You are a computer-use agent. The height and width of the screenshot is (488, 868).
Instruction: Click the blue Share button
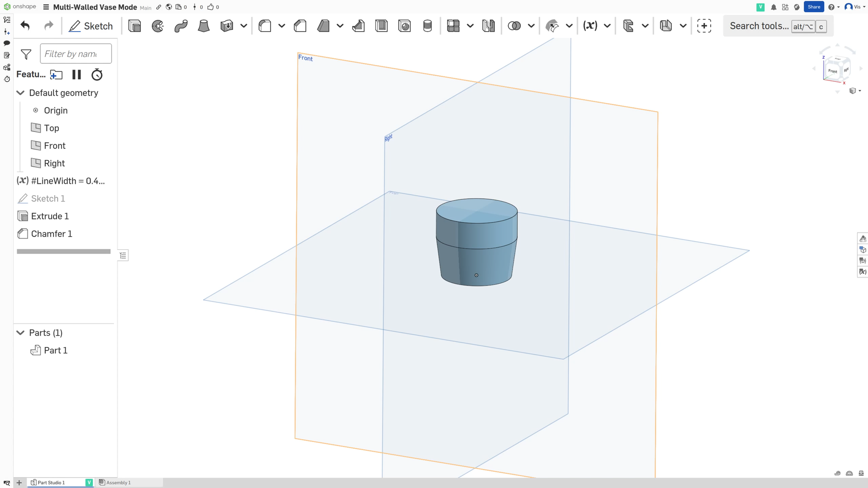(814, 7)
